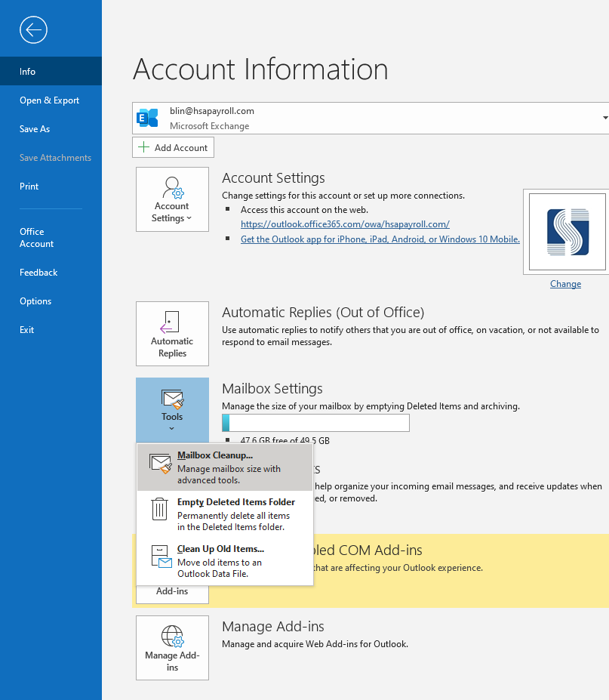The height and width of the screenshot is (700, 609).
Task: Open the outlook.office365.com web access link
Action: [345, 224]
